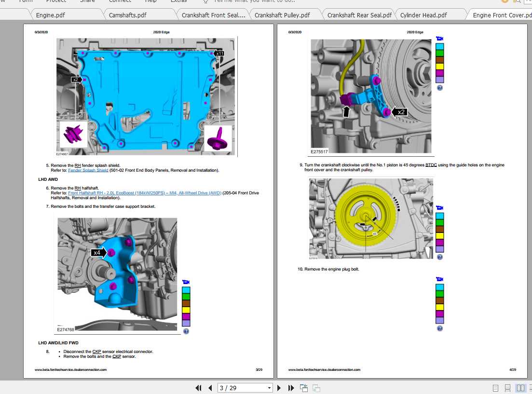The width and height of the screenshot is (532, 394).
Task: Click the blue camera icon beside the E275517 figure
Action: pos(439,39)
